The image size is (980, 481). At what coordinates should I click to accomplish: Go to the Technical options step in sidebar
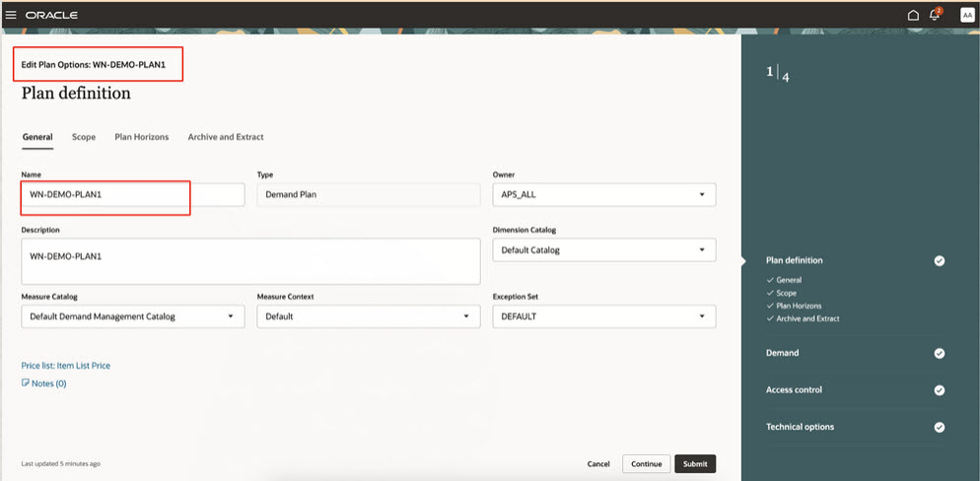[x=800, y=427]
